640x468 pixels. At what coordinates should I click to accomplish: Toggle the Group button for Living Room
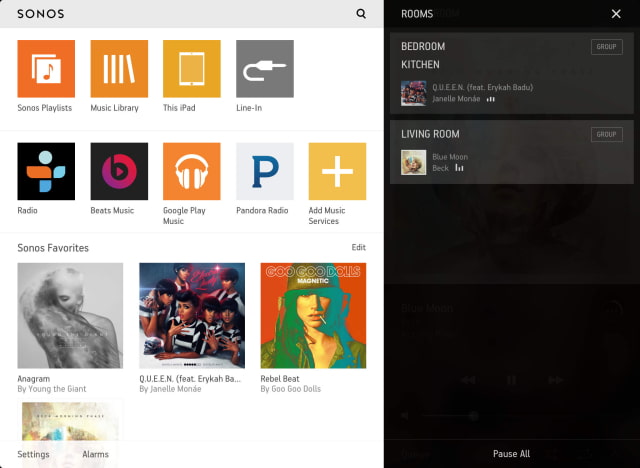coord(607,134)
